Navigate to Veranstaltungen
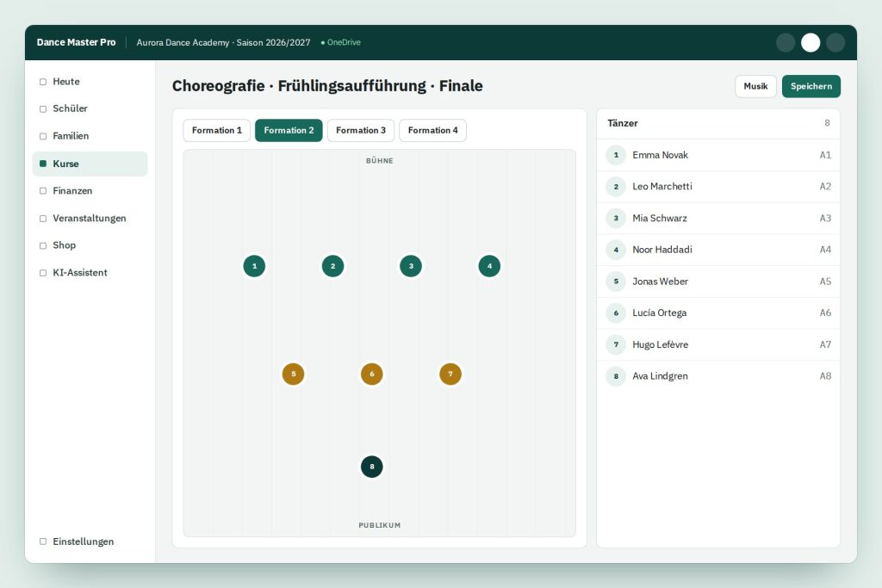Viewport: 882px width, 588px height. (x=90, y=218)
